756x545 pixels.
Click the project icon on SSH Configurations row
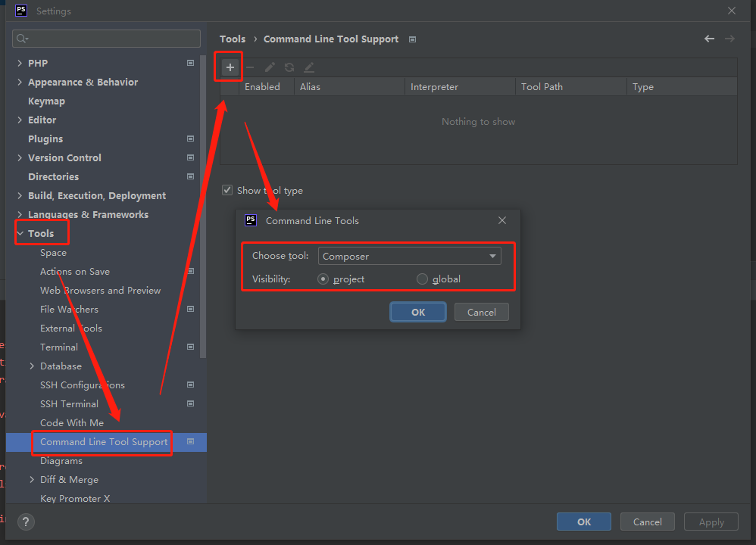click(190, 385)
